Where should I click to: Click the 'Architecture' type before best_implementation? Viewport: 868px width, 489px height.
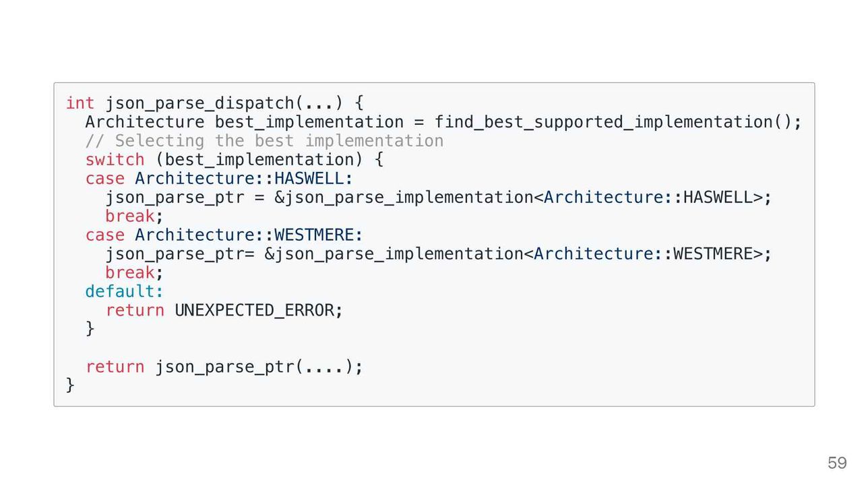tap(144, 122)
